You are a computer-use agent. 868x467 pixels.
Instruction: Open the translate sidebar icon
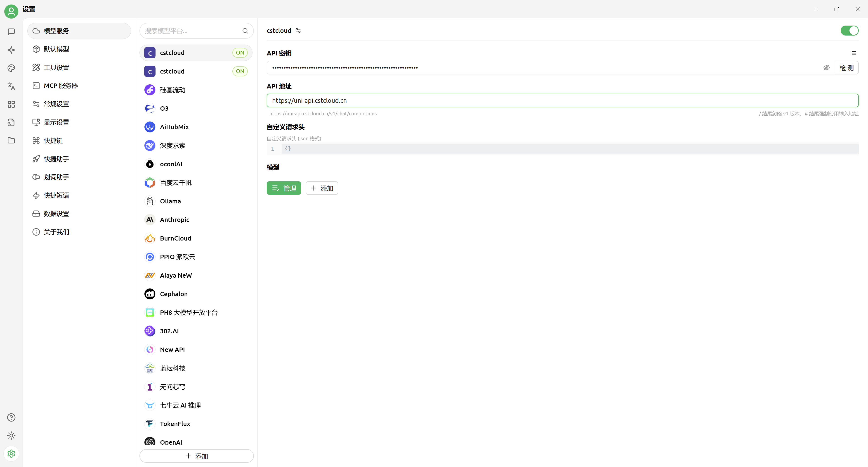click(x=11, y=86)
